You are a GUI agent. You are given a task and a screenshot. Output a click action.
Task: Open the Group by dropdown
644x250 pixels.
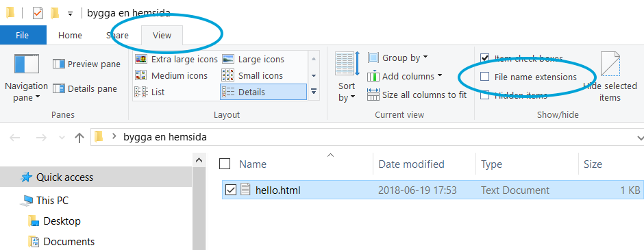click(x=397, y=58)
